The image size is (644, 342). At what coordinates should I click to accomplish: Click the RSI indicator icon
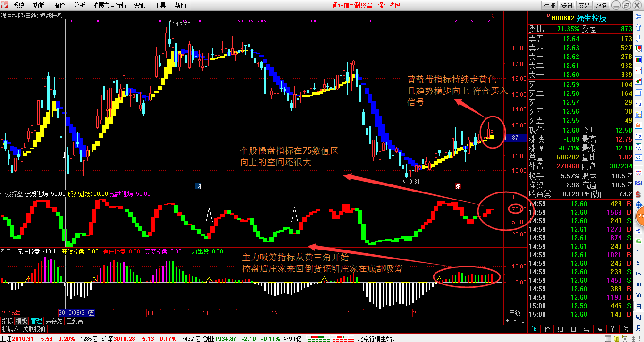click(638, 183)
